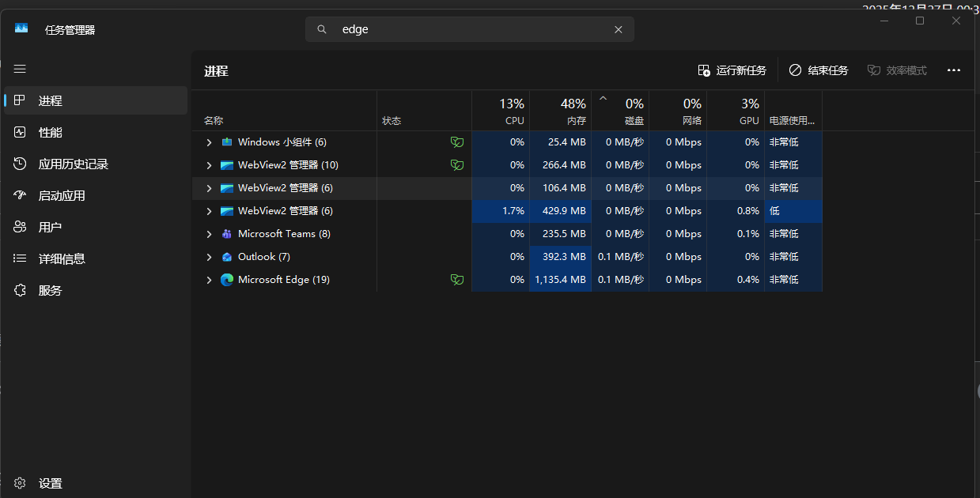Screen dimensions: 980x498
Task: Toggle the hamburger navigation menu
Action: (20, 69)
